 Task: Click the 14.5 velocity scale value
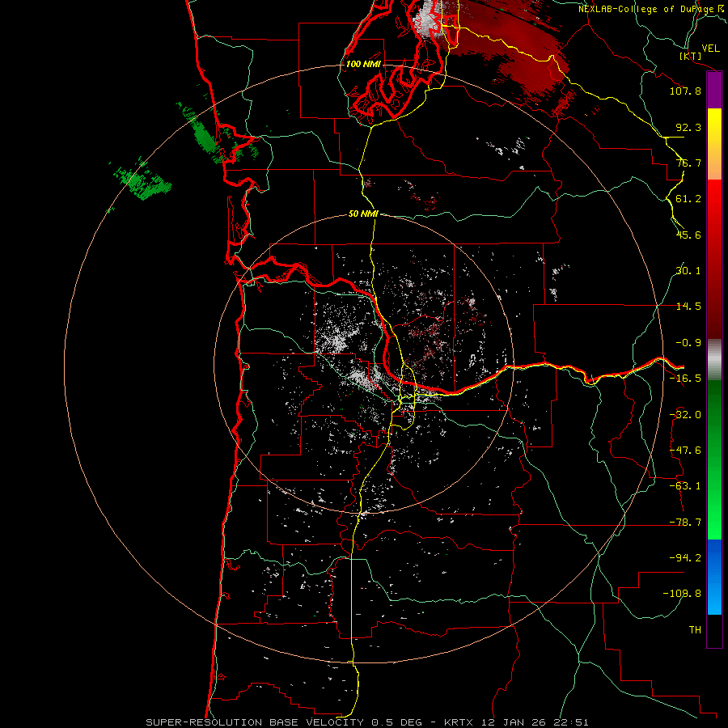tap(688, 307)
